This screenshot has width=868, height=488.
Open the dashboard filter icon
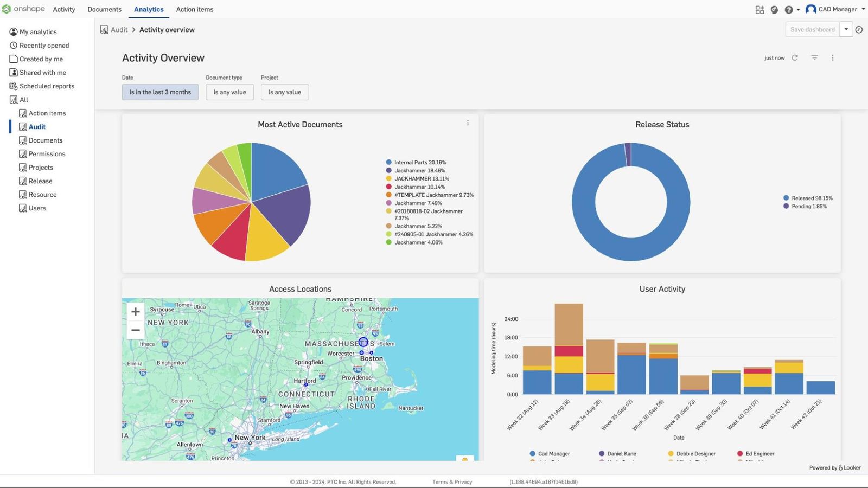[814, 57]
